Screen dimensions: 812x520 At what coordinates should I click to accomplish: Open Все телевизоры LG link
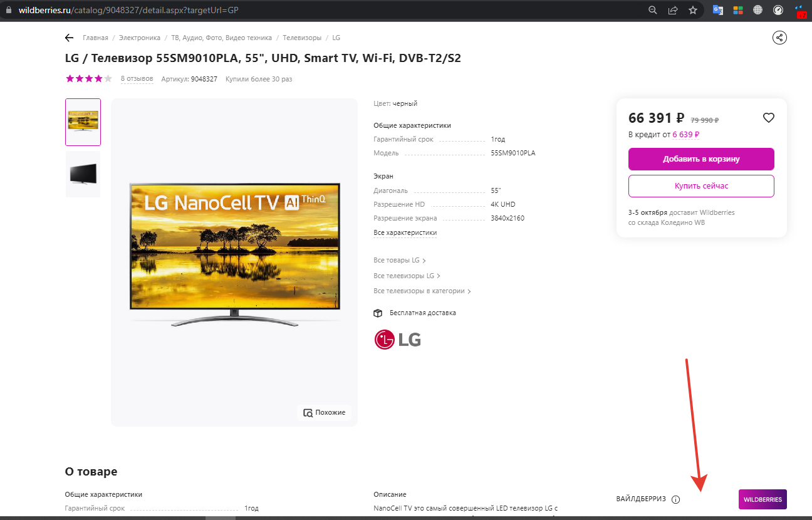[407, 276]
